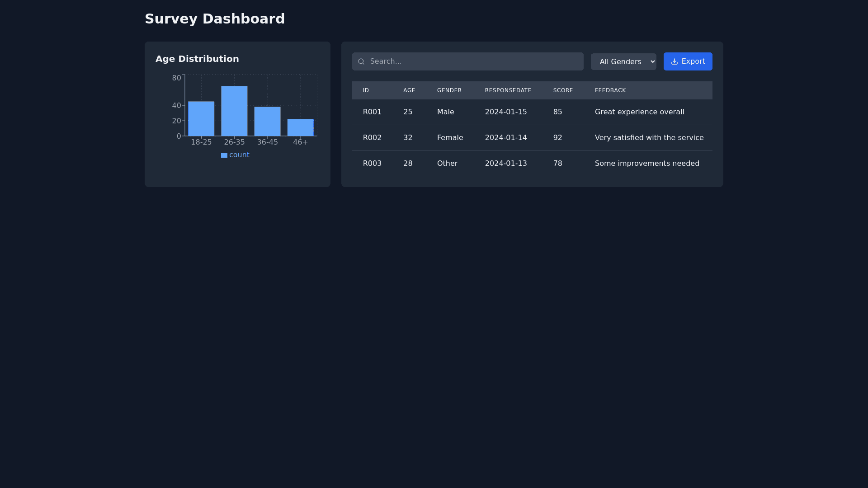Sort by Age column header
This screenshot has height=488, width=868.
pos(409,90)
